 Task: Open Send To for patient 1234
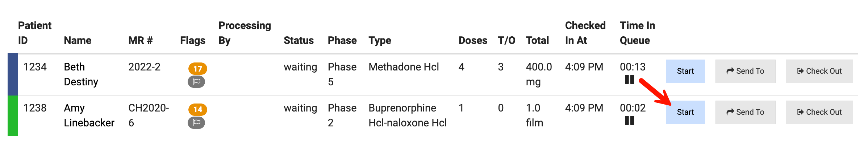click(745, 71)
